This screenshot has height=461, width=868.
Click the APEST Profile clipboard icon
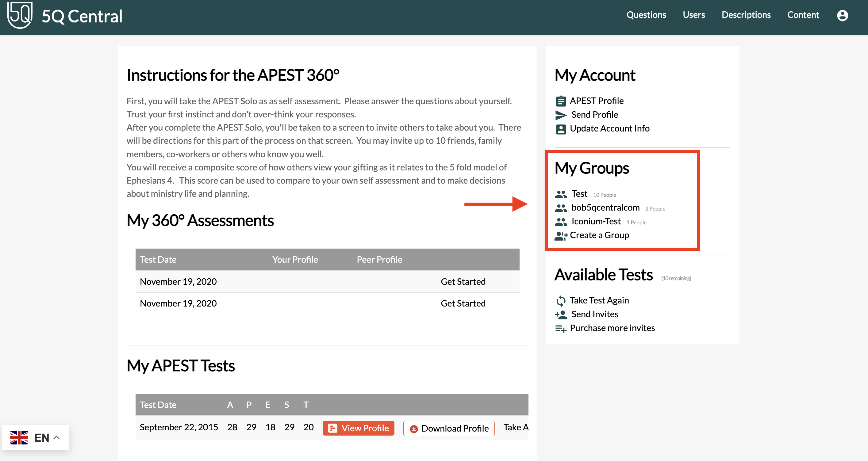(561, 101)
